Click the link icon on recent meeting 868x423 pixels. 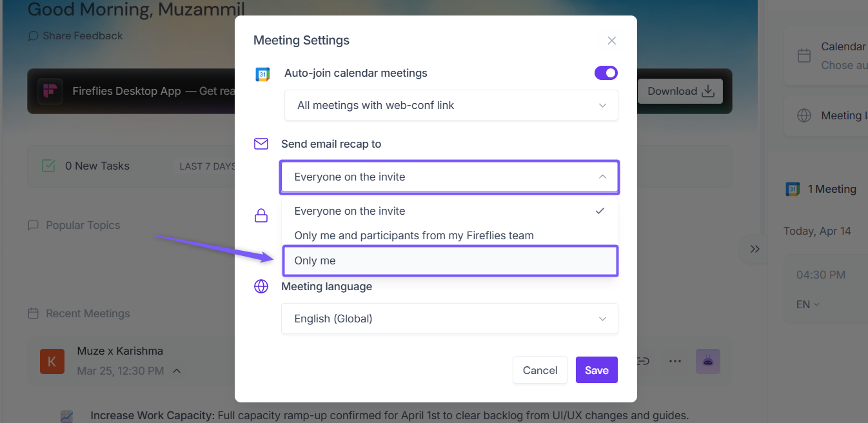[643, 361]
